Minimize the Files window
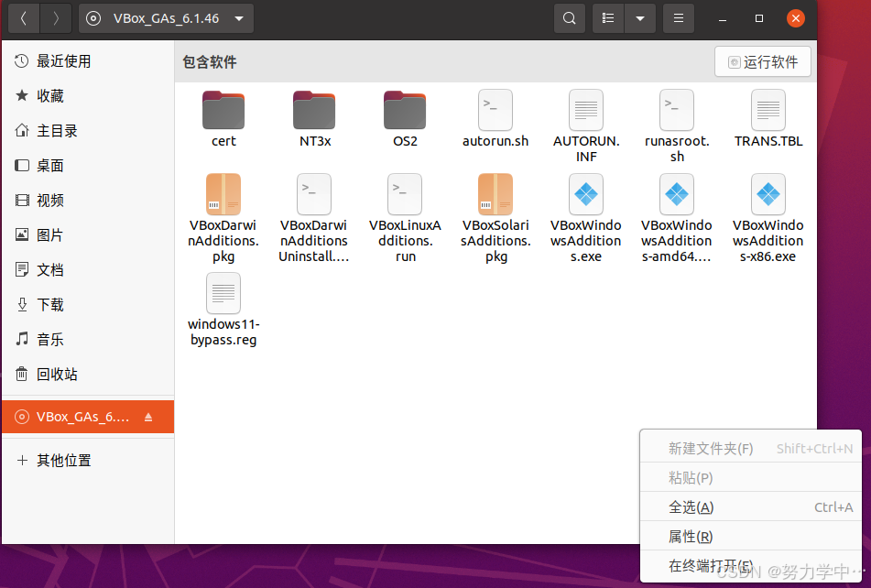This screenshot has height=588, width=871. click(723, 18)
